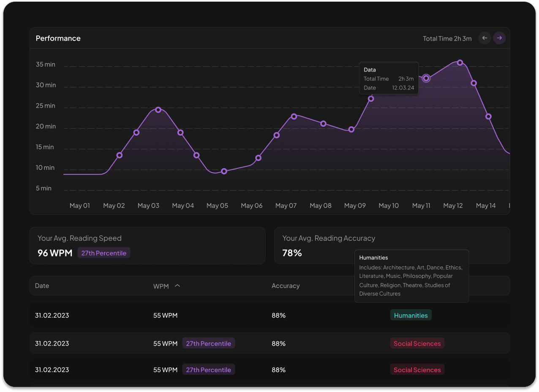Image resolution: width=539 pixels, height=392 pixels.
Task: Click the 5 min y-axis label
Action: [44, 188]
